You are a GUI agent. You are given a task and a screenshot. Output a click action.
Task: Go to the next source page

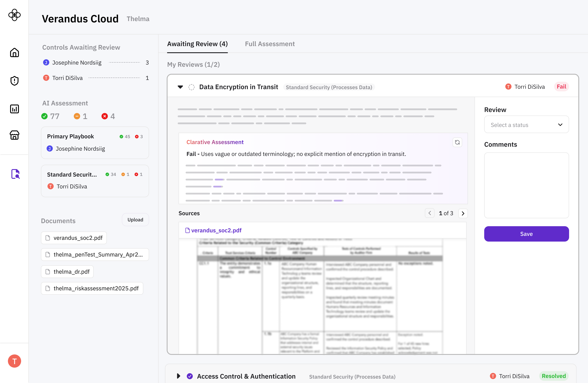click(463, 213)
